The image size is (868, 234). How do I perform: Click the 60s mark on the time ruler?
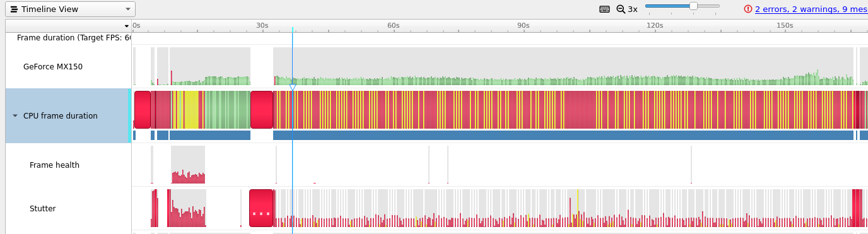[x=393, y=25]
